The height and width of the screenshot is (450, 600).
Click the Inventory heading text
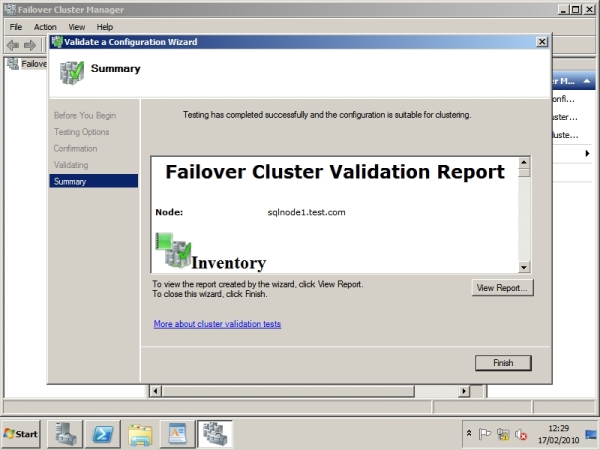[x=229, y=263]
